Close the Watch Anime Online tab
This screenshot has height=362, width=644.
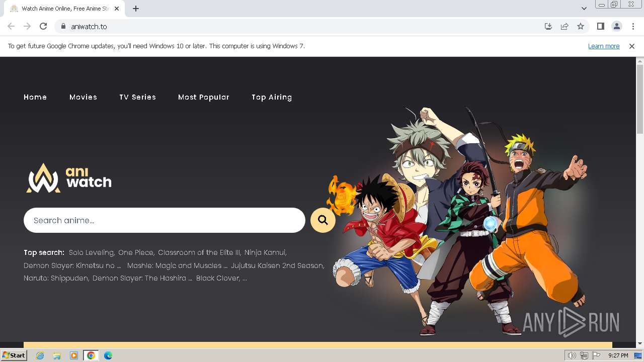pyautogui.click(x=117, y=9)
